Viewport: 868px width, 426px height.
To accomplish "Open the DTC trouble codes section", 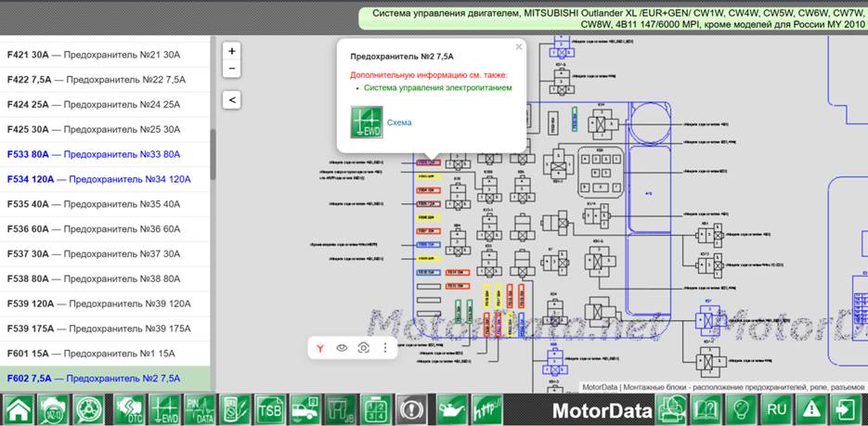I will [x=128, y=410].
